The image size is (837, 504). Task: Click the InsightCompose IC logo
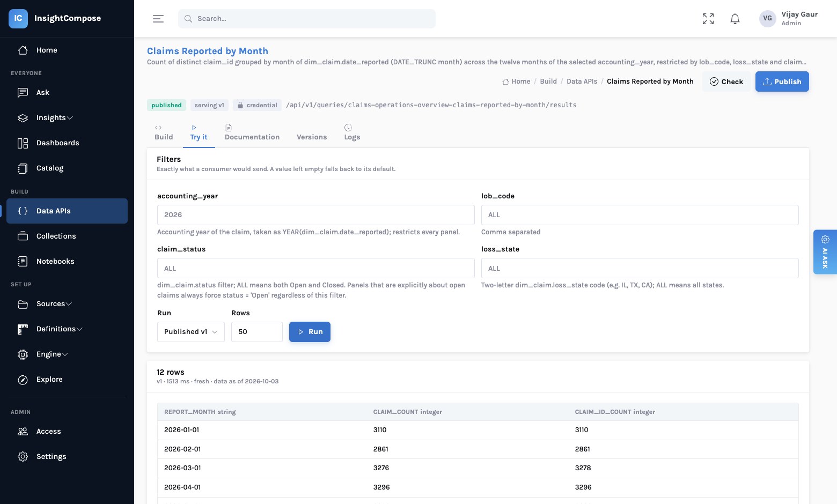[x=18, y=18]
